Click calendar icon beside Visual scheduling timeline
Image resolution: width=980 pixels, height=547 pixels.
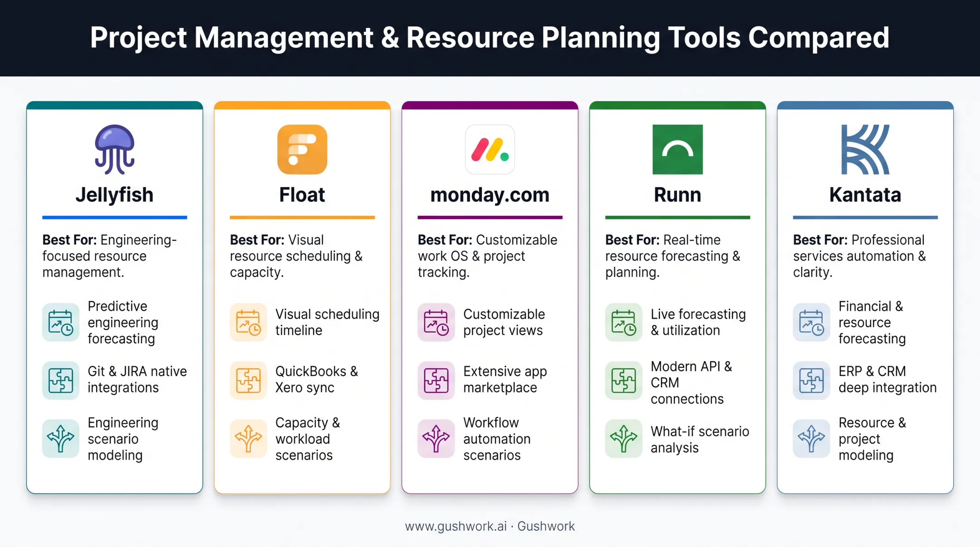click(248, 322)
